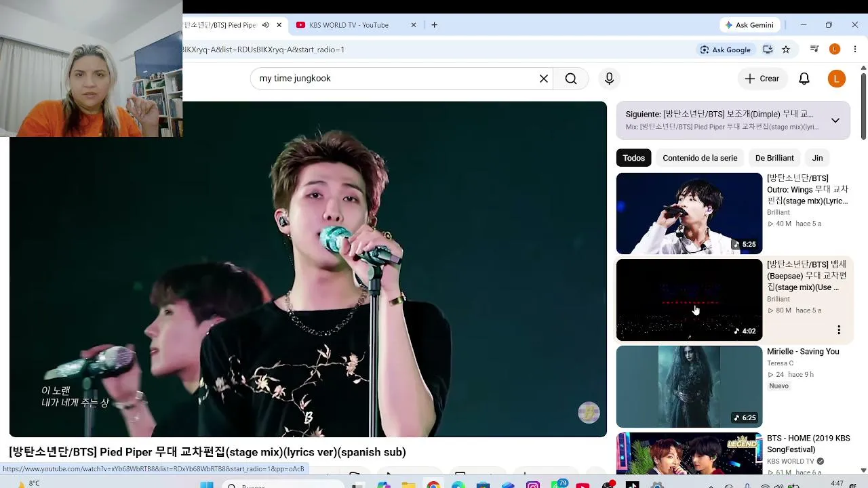Click the Outro: Wings video title
This screenshot has height=488, width=868.
pos(807,190)
